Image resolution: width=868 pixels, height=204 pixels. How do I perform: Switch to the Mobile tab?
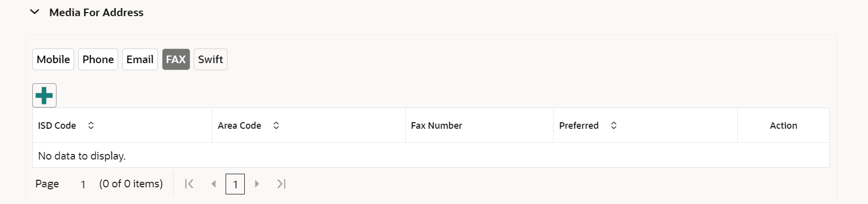[53, 60]
